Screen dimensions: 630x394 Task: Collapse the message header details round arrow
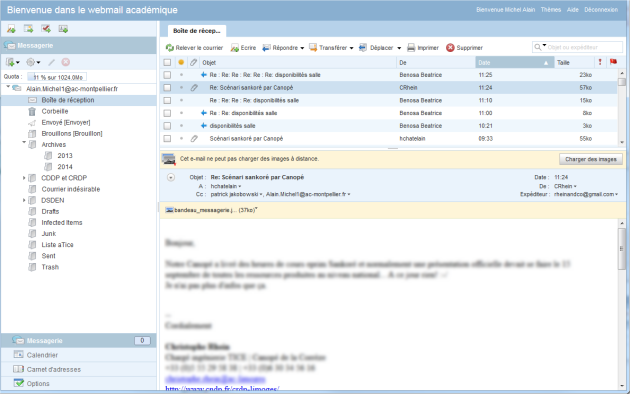point(171,177)
